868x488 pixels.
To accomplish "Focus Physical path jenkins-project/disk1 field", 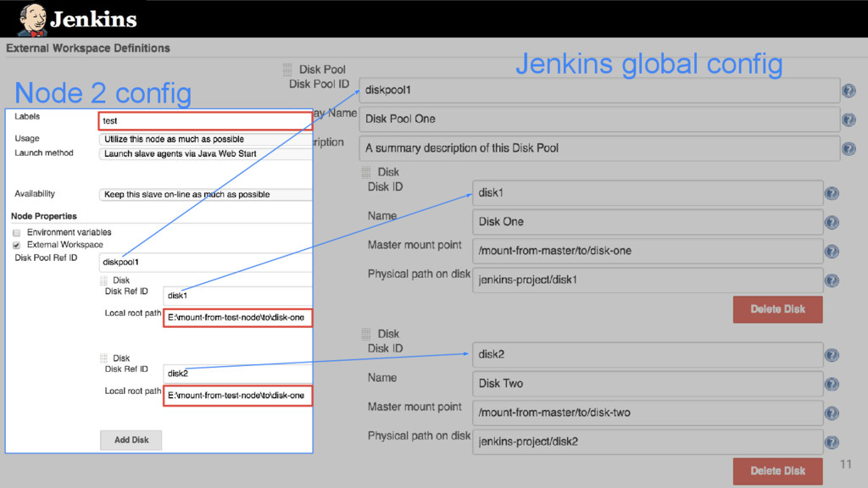I will pyautogui.click(x=648, y=280).
